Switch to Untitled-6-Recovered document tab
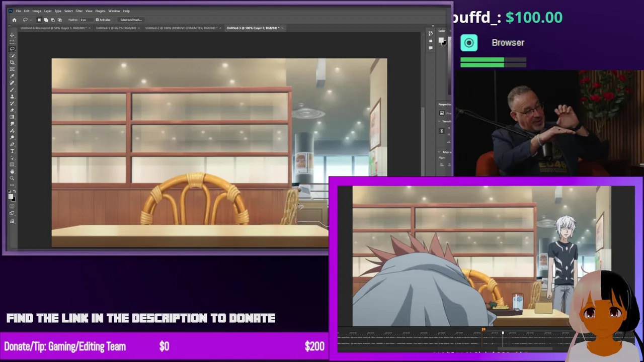 (x=53, y=28)
